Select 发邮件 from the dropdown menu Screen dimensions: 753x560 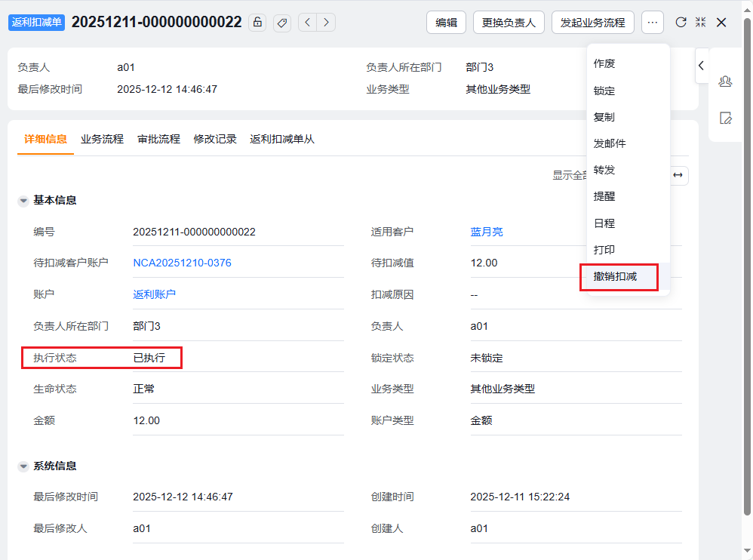[629, 143]
